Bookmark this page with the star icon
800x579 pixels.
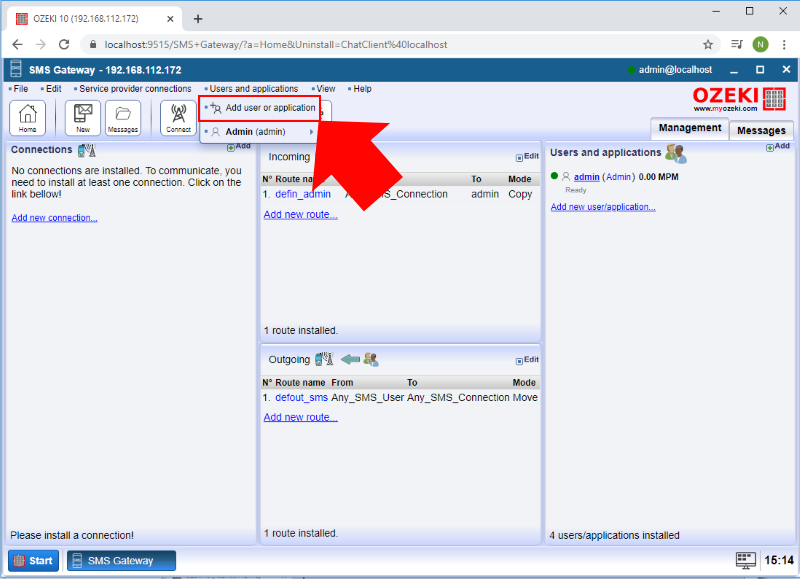(708, 44)
